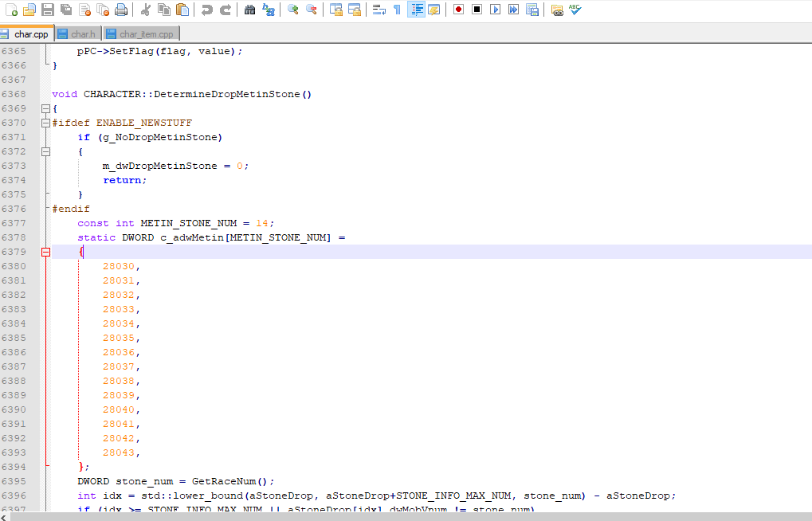Click on value 28030
Viewport: 812px width, 521px height.
[119, 266]
